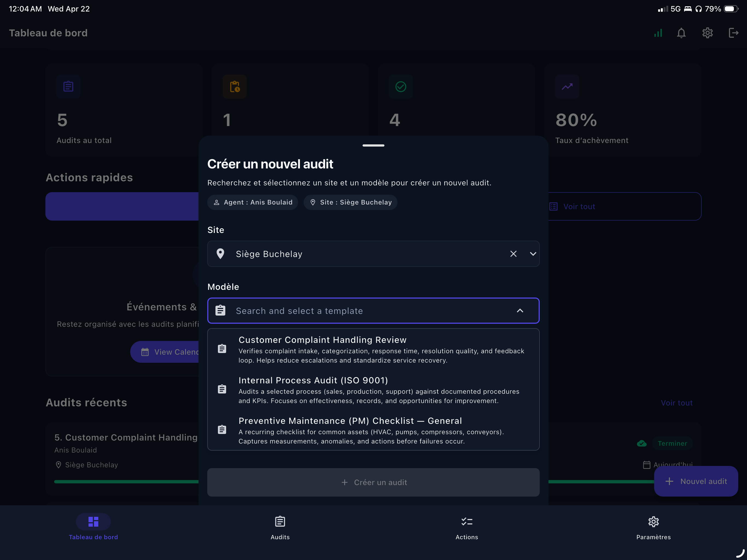Image resolution: width=747 pixels, height=560 pixels.
Task: Click the Actions rapides heading
Action: click(89, 177)
